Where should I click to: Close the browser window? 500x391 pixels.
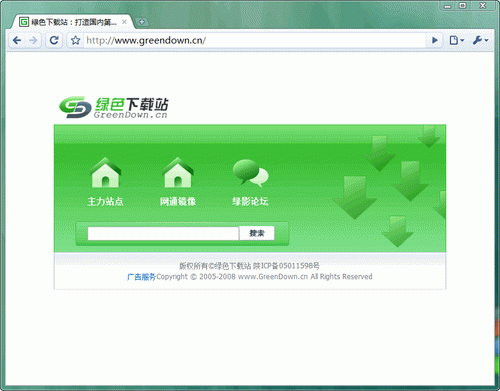(x=482, y=6)
